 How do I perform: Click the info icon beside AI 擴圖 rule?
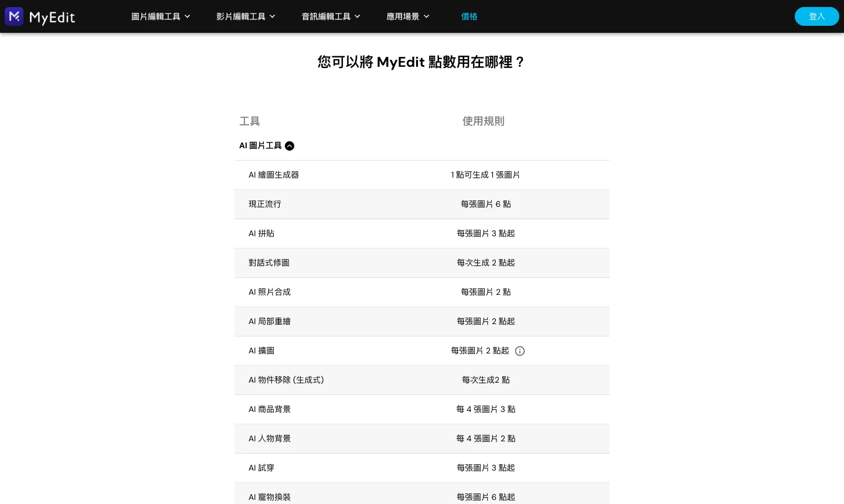point(520,351)
